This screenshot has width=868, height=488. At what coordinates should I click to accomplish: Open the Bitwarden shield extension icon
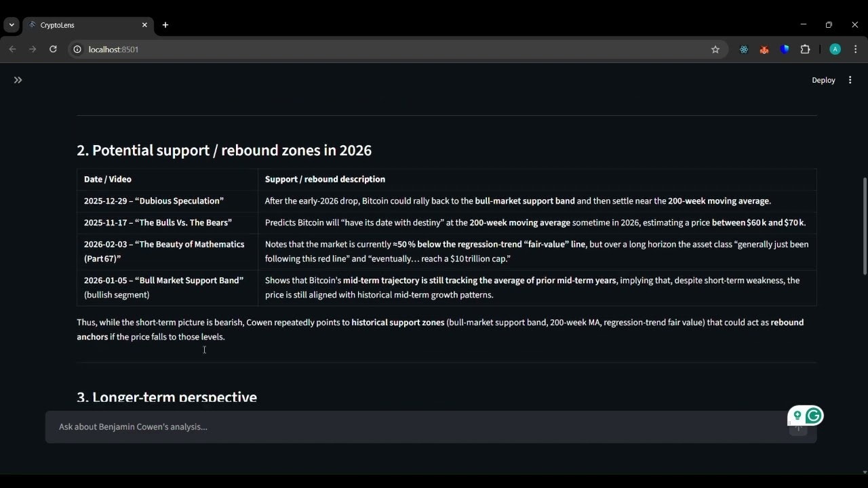pyautogui.click(x=785, y=49)
